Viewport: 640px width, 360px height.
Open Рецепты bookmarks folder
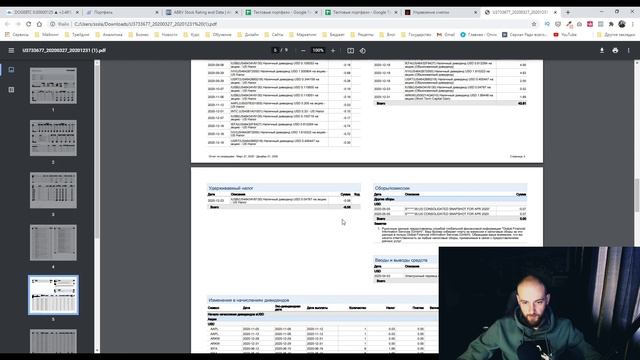[x=362, y=35]
